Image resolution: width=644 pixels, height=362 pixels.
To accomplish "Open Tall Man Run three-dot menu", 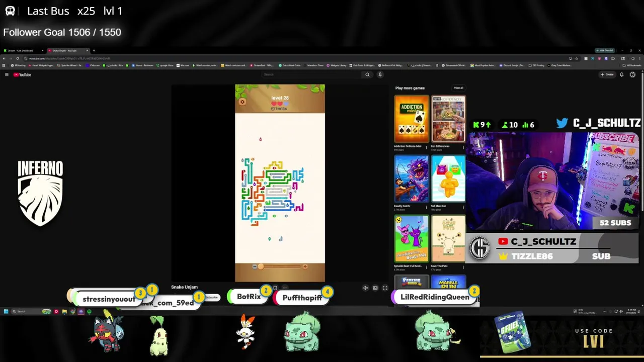I will point(463,207).
